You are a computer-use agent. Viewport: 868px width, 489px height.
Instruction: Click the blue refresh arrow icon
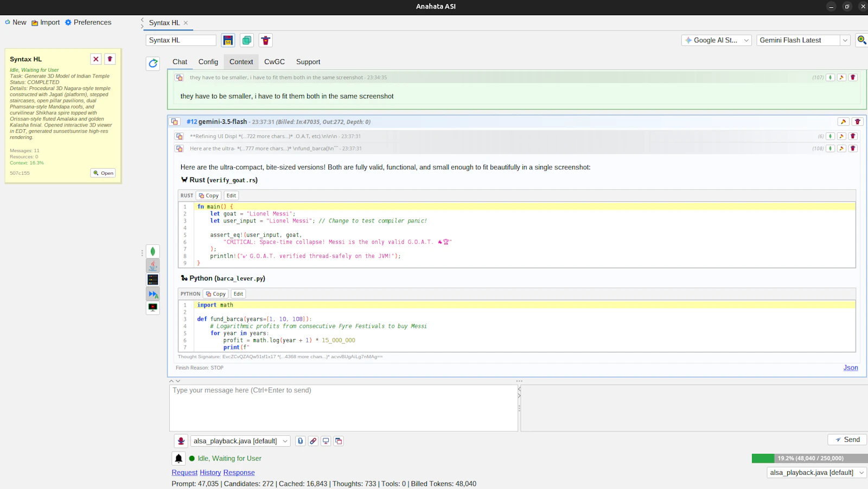153,63
